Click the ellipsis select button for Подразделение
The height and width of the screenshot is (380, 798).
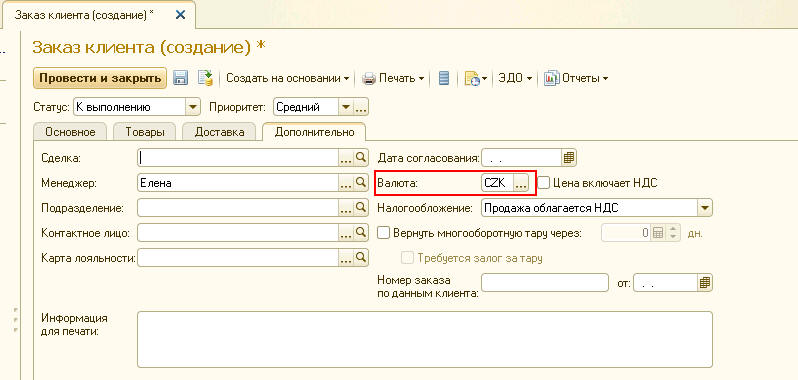pos(346,207)
